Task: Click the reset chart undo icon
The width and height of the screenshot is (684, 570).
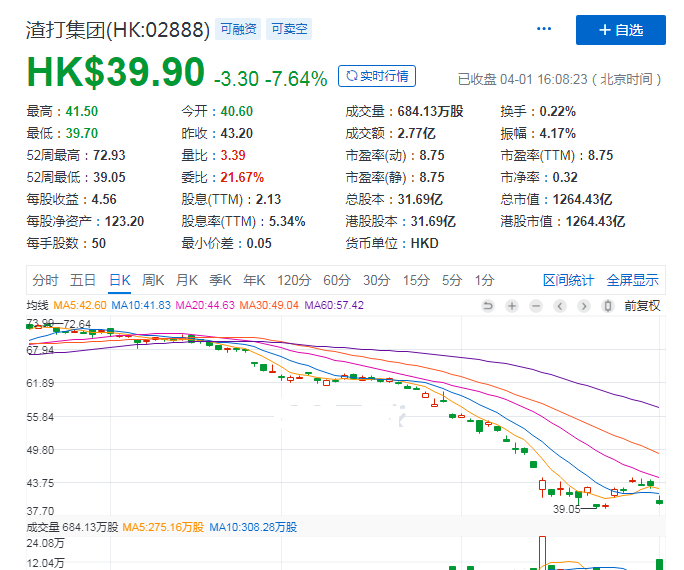Action: [x=488, y=305]
